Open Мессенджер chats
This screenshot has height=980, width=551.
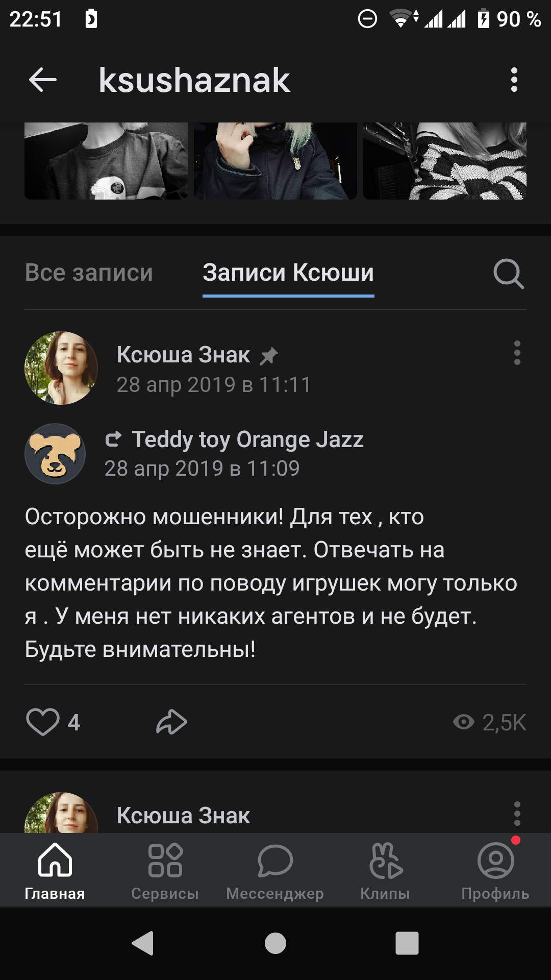[275, 870]
